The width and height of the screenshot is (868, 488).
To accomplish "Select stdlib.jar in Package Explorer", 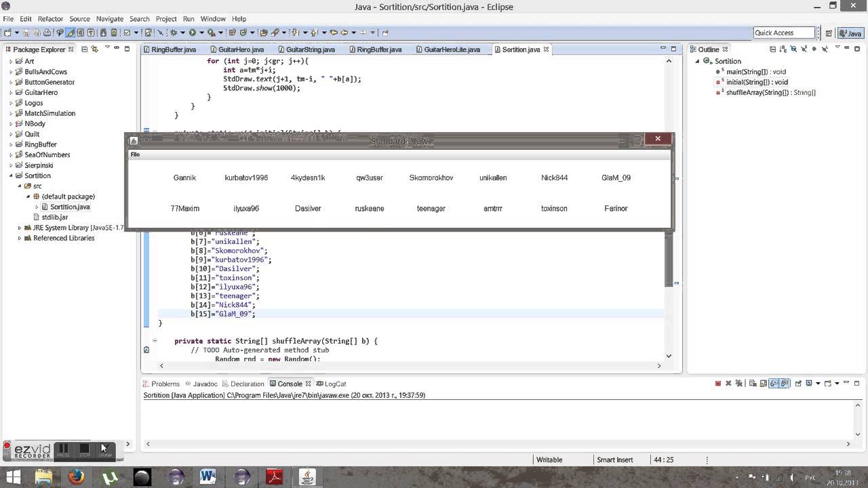I will click(x=50, y=217).
